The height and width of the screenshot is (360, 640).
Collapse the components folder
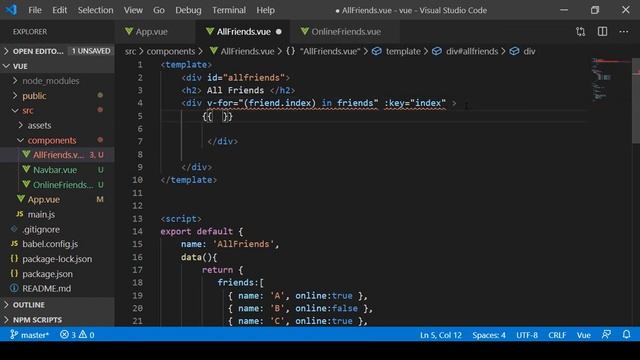57,140
